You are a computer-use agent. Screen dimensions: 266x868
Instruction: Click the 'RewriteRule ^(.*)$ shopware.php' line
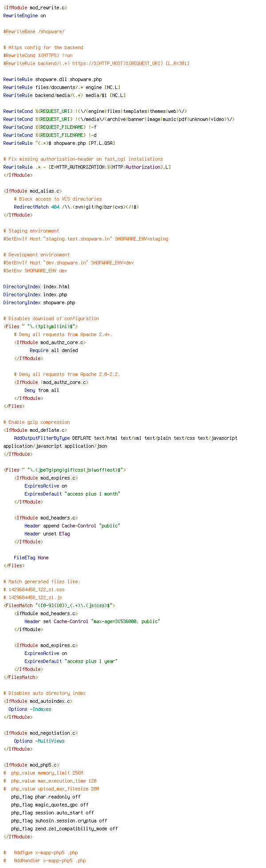pos(59,143)
